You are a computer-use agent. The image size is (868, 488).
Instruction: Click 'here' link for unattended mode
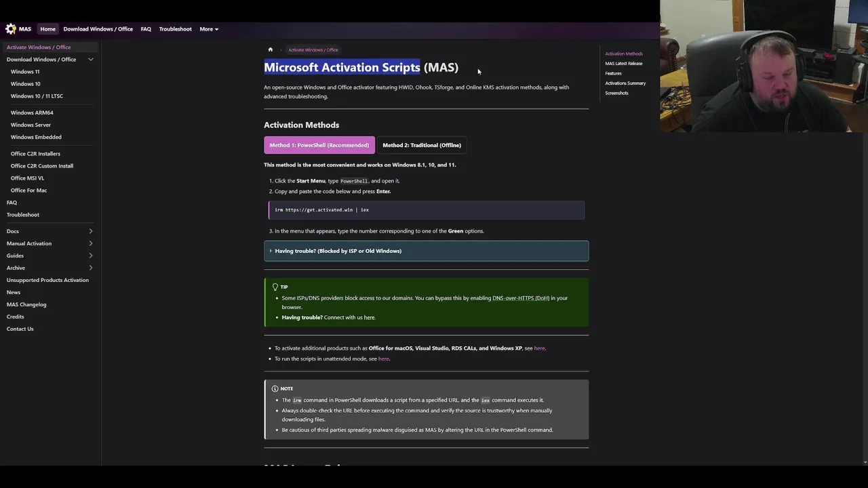pyautogui.click(x=384, y=359)
